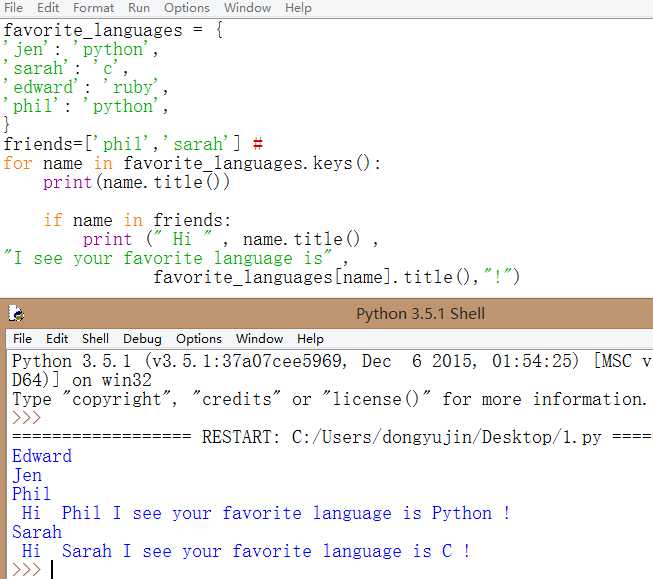Viewport: 653px width, 579px height.
Task: Click the 'print (" Hi " , name.title() ,' line
Action: (230, 240)
